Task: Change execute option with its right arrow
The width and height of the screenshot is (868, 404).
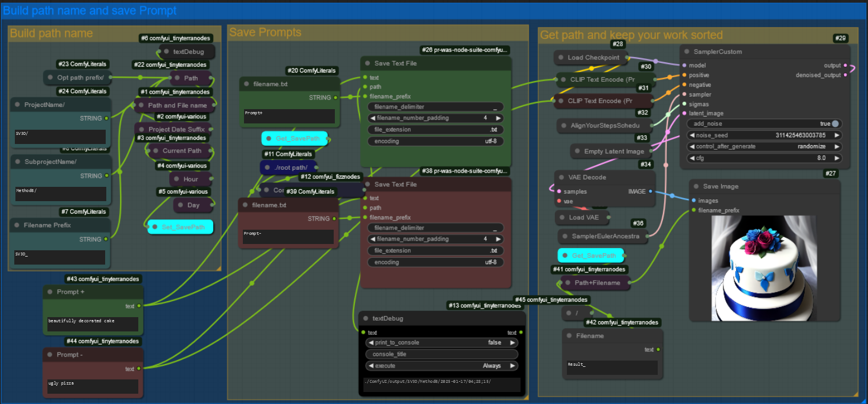Action: tap(512, 366)
